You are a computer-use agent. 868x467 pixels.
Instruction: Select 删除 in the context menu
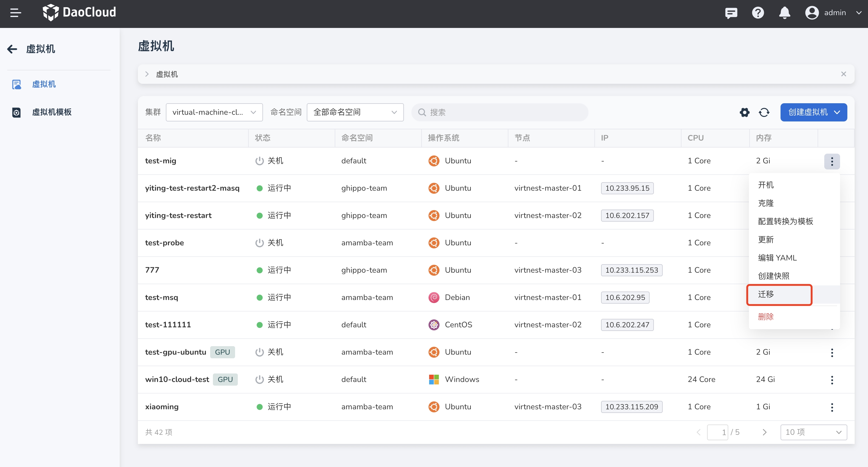[766, 317]
